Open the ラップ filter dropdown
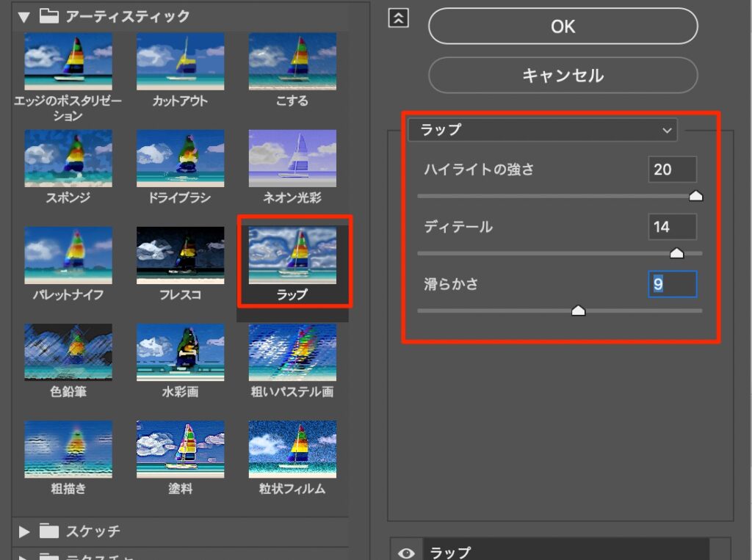Viewport: 752px width, 560px height. click(x=543, y=130)
